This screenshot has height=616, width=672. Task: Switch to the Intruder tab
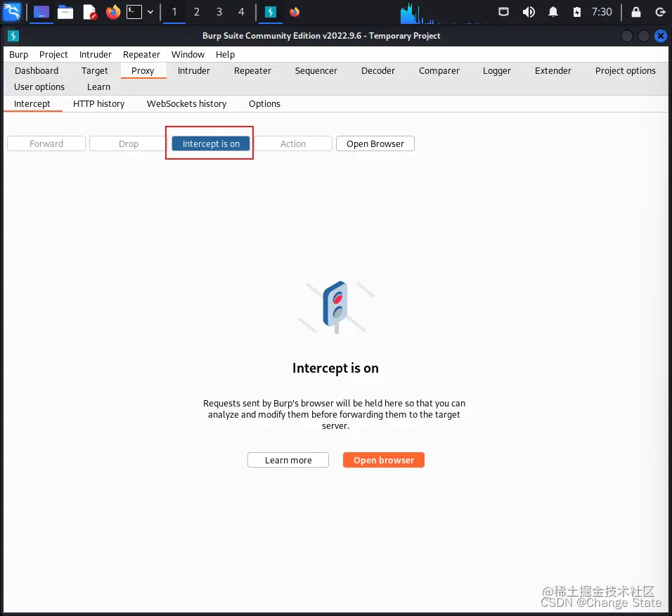194,71
